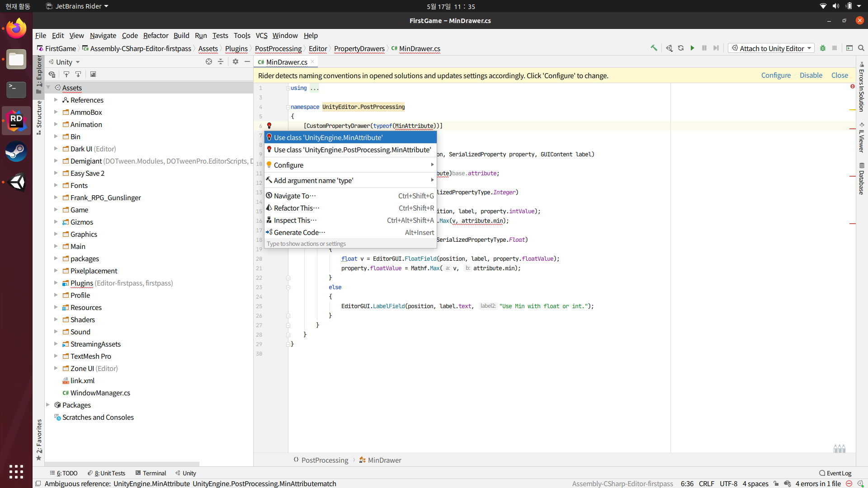Open the Unit Tests tool window

[106, 473]
